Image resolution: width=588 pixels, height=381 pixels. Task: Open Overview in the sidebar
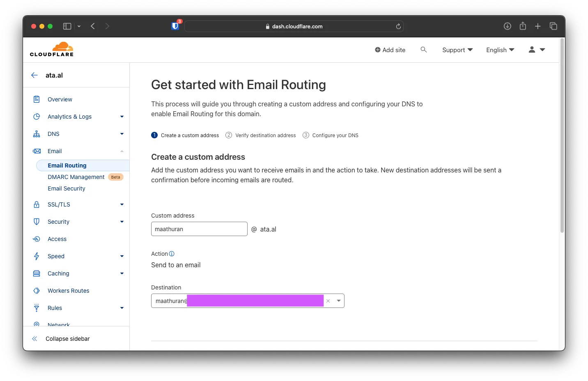pos(60,99)
